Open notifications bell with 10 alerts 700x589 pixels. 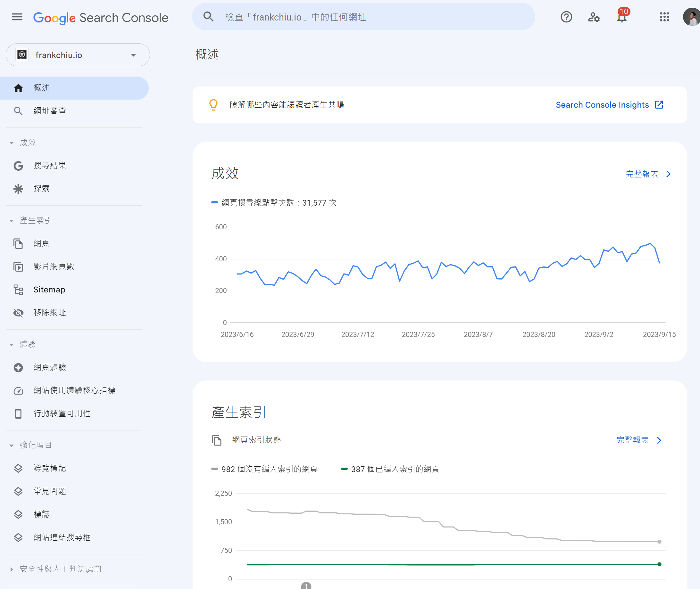pos(621,17)
